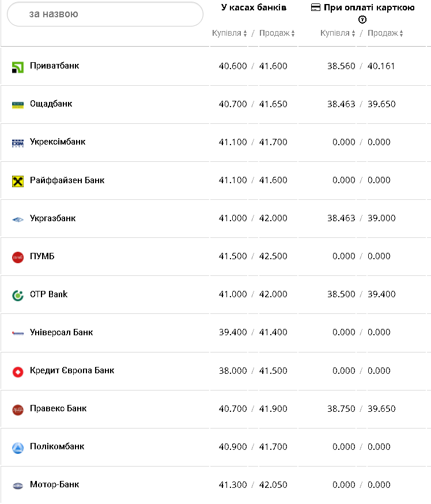This screenshot has width=431, height=504.
Task: Open the Укргазбанк bank link
Action: click(x=52, y=218)
